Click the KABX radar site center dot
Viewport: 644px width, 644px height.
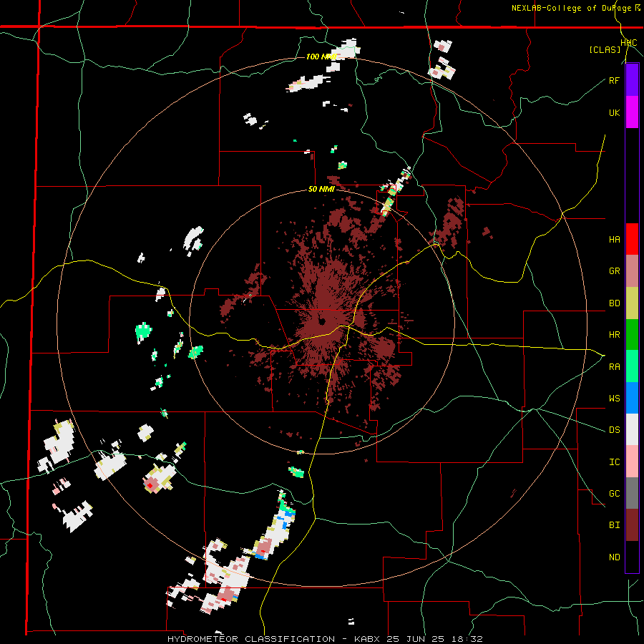[x=321, y=321]
